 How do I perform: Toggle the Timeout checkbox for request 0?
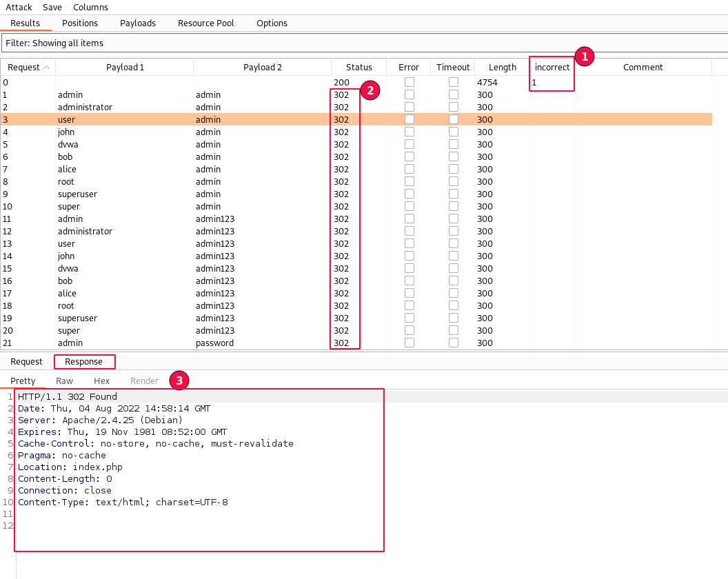pyautogui.click(x=454, y=82)
